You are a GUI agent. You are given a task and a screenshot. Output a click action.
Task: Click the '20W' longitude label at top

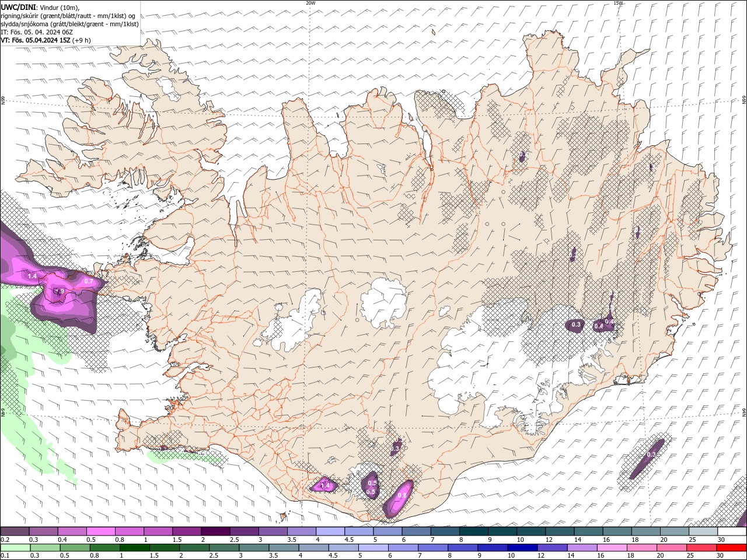(x=310, y=3)
